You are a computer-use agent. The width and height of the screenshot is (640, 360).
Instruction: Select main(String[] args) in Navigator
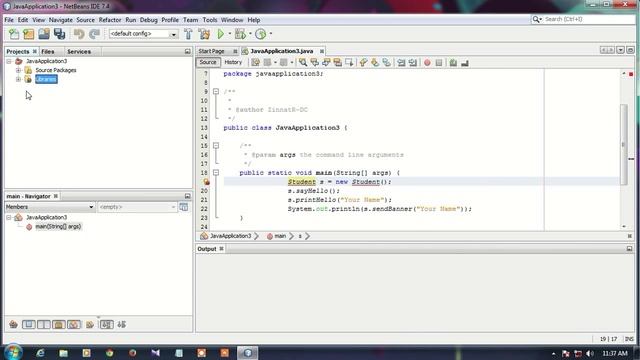pos(58,227)
